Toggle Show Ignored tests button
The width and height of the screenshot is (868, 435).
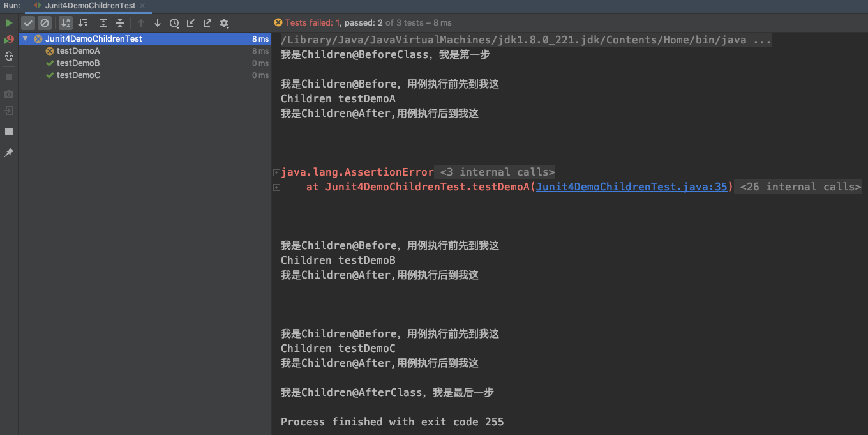(45, 23)
